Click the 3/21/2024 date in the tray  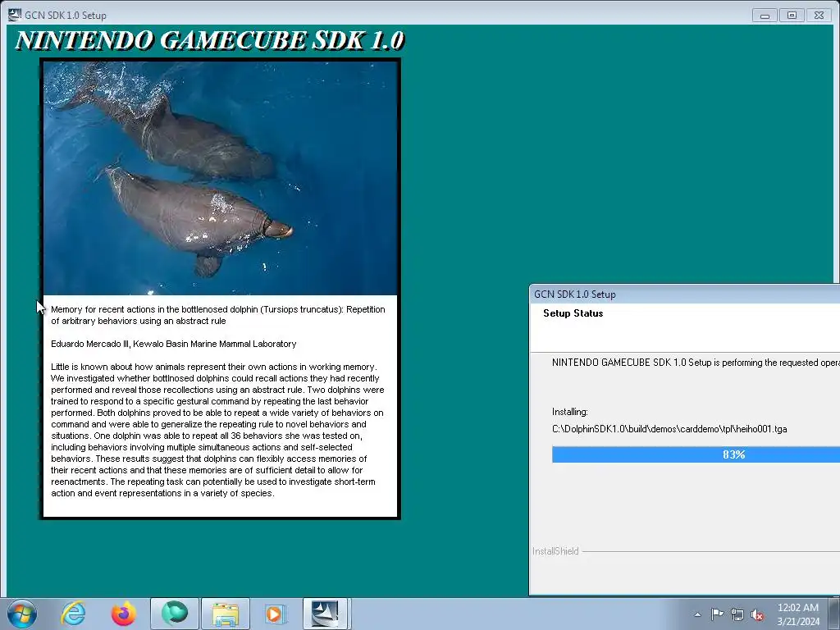point(798,622)
